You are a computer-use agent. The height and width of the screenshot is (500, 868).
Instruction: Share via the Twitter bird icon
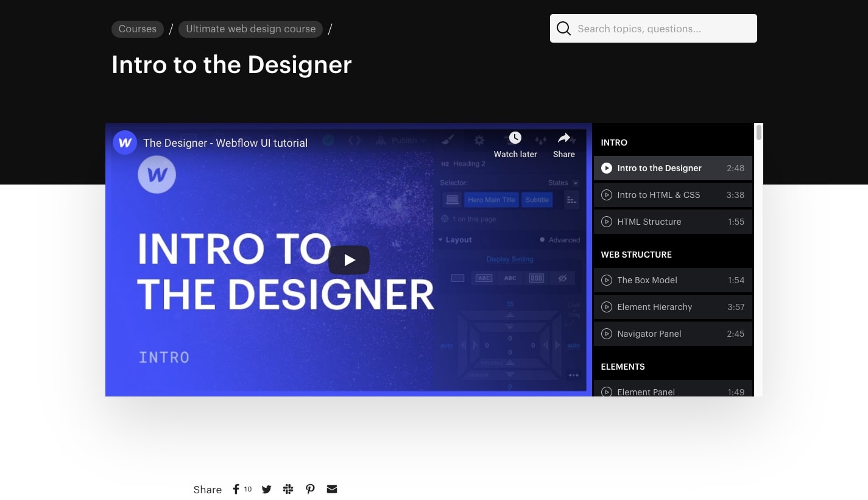(266, 489)
